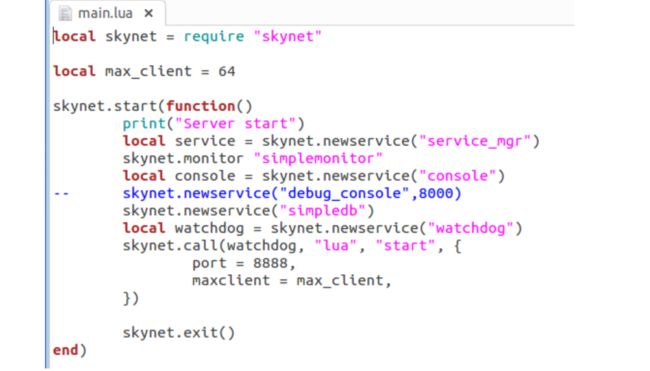The image size is (650, 371).
Task: Click the "Server start" print string
Action: 235,124
